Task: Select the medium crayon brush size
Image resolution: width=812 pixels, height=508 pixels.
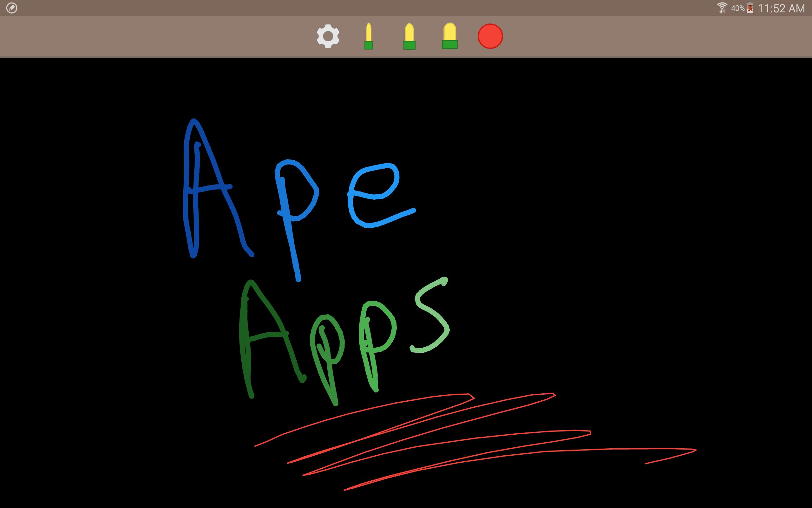Action: coord(409,36)
